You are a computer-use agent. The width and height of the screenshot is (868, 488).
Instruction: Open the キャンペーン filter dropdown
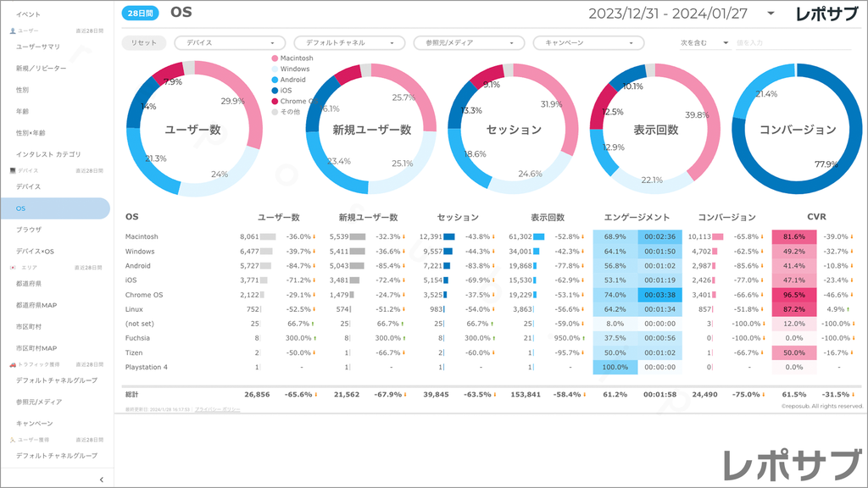[x=588, y=42]
